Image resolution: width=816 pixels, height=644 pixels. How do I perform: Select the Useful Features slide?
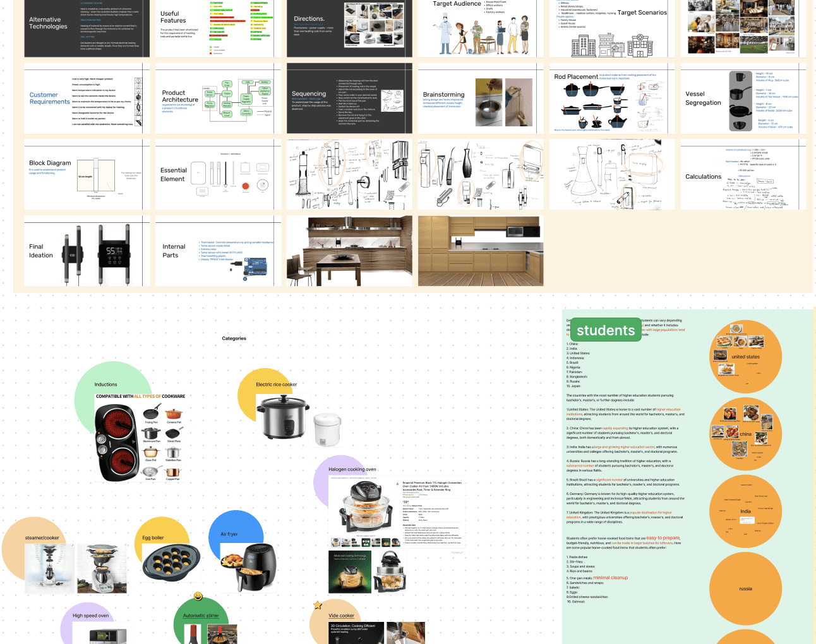tap(219, 28)
